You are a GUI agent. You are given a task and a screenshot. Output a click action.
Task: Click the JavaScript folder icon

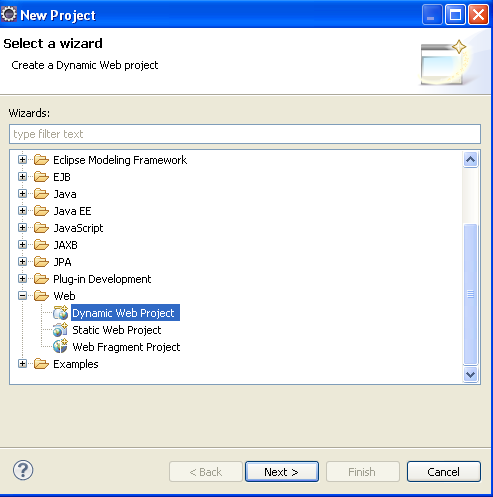[41, 228]
